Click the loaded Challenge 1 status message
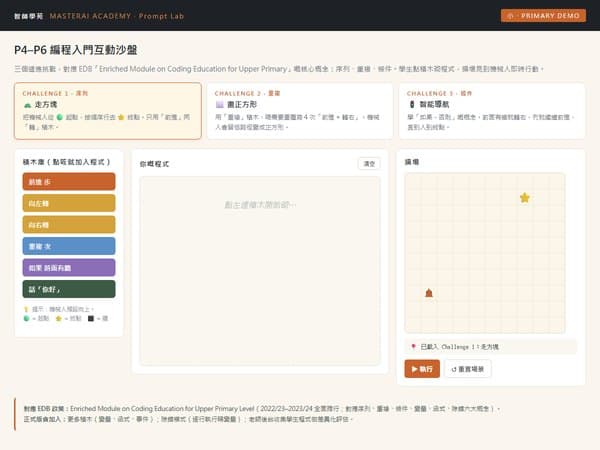 point(491,347)
